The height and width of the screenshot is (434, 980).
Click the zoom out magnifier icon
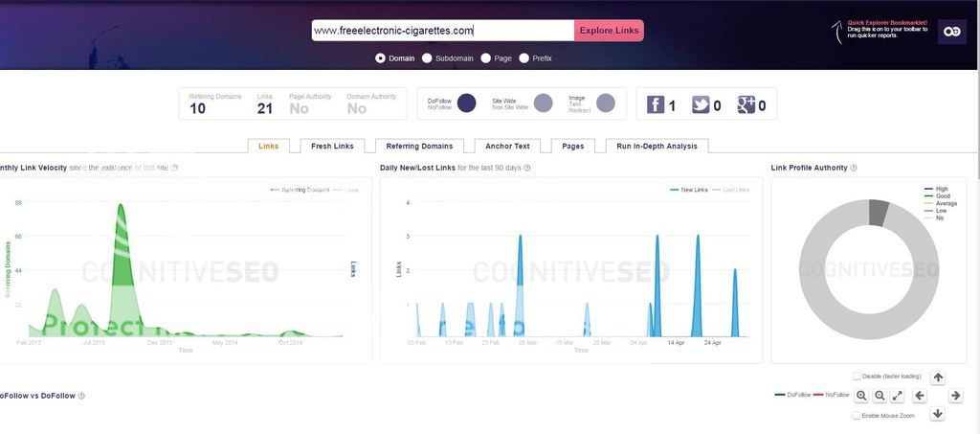(880, 396)
